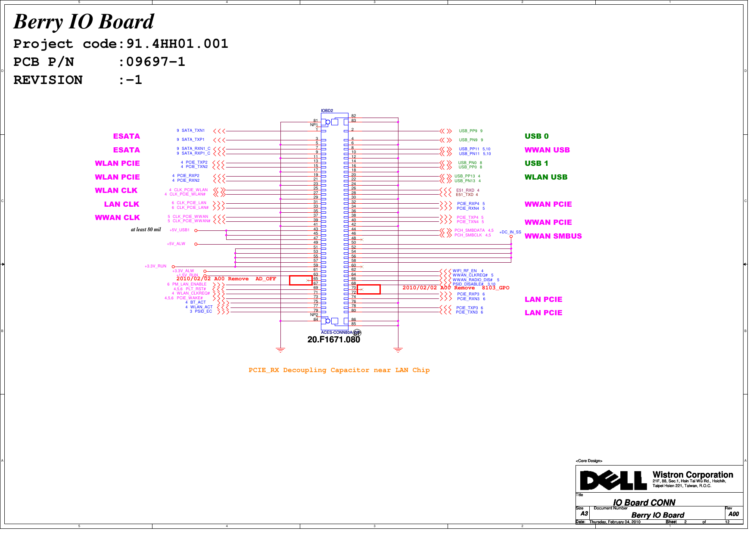The image size is (756, 534).
Task: Click the "LAN CLK" group label
Action: (x=121, y=204)
